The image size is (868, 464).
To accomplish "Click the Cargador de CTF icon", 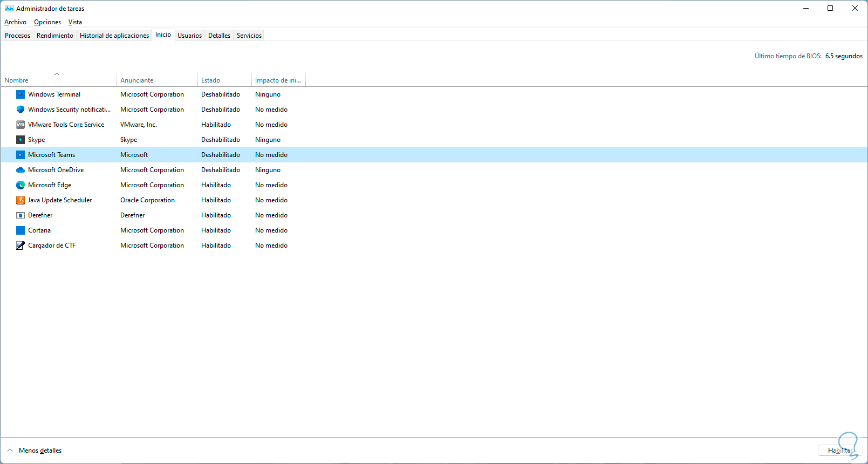I will click(x=20, y=245).
